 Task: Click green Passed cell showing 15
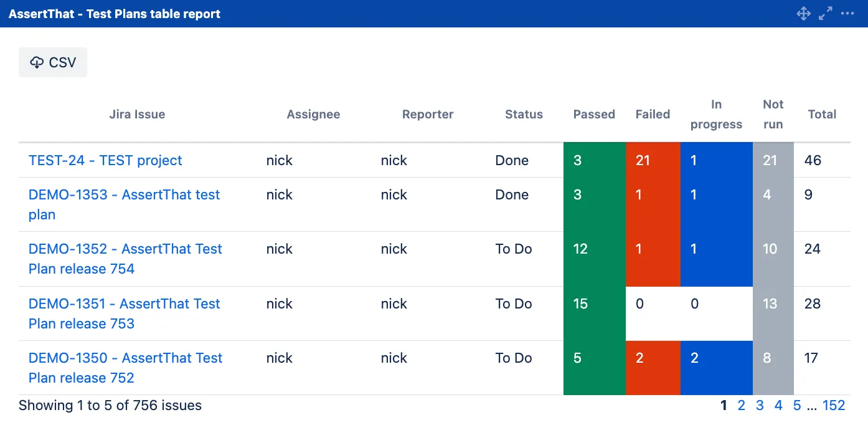[595, 313]
